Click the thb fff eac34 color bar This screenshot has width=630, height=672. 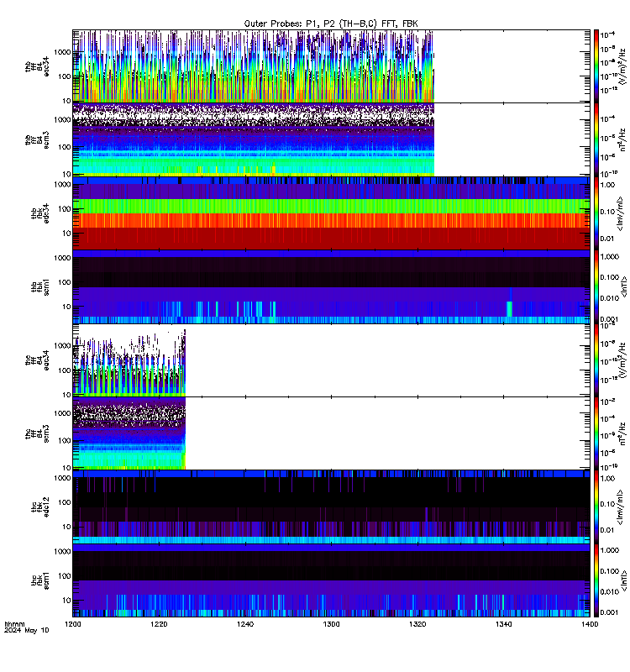(596, 66)
